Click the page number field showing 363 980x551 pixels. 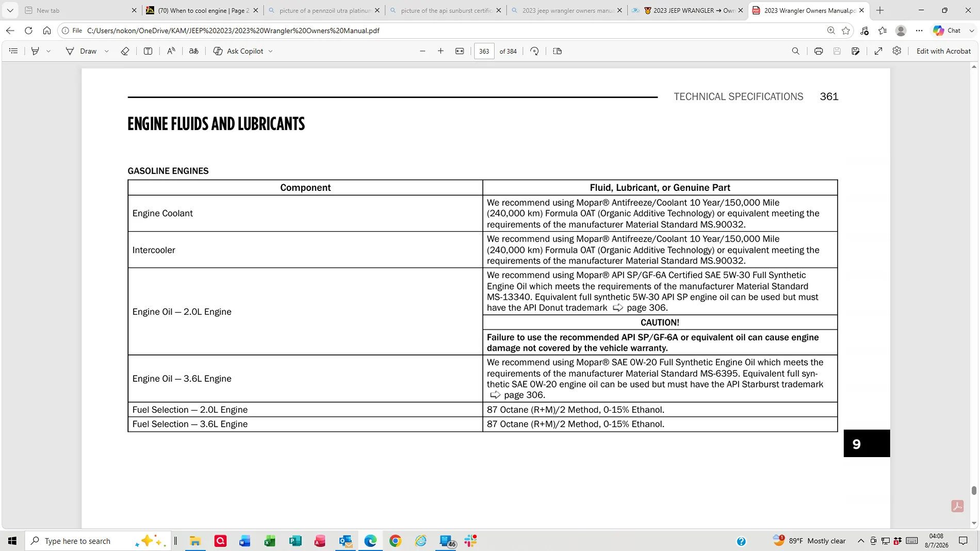click(x=484, y=51)
